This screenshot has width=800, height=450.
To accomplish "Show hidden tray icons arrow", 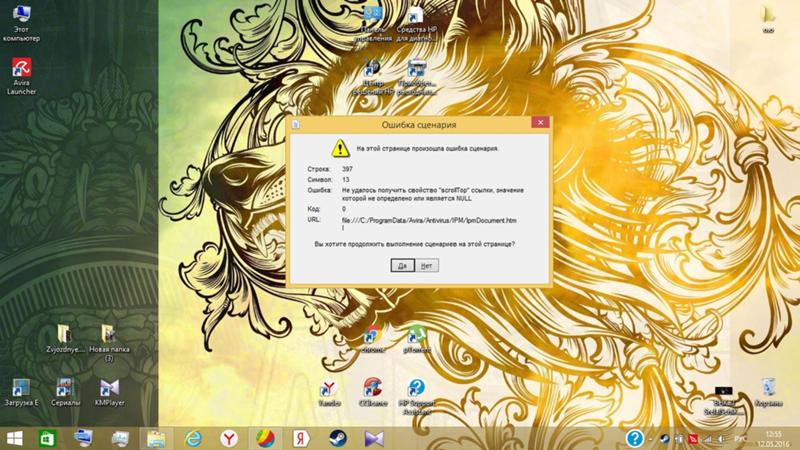I will (x=651, y=438).
